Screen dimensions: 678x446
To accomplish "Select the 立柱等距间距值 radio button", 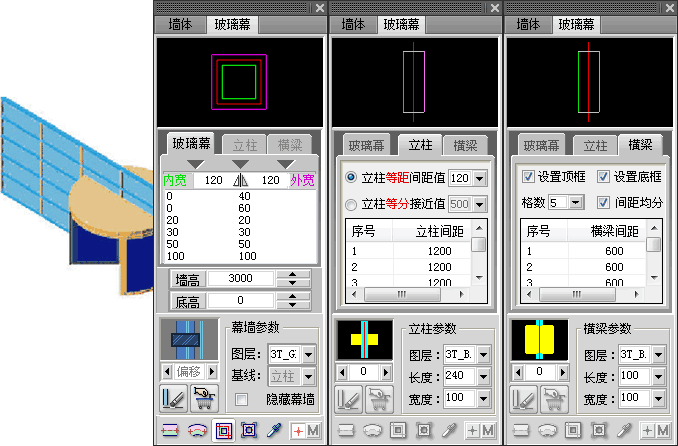I will pyautogui.click(x=350, y=178).
